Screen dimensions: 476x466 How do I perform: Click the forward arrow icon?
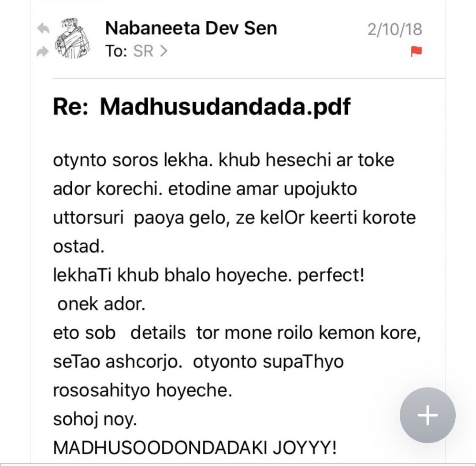coord(42,52)
